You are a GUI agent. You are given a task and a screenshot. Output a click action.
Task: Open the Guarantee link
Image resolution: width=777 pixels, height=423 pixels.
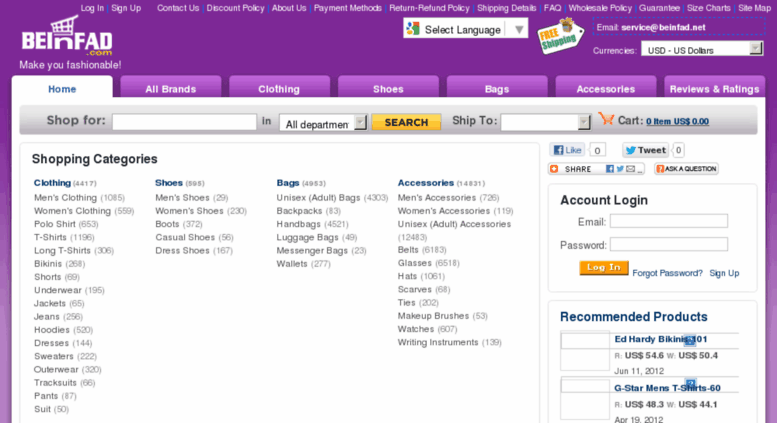(x=659, y=8)
